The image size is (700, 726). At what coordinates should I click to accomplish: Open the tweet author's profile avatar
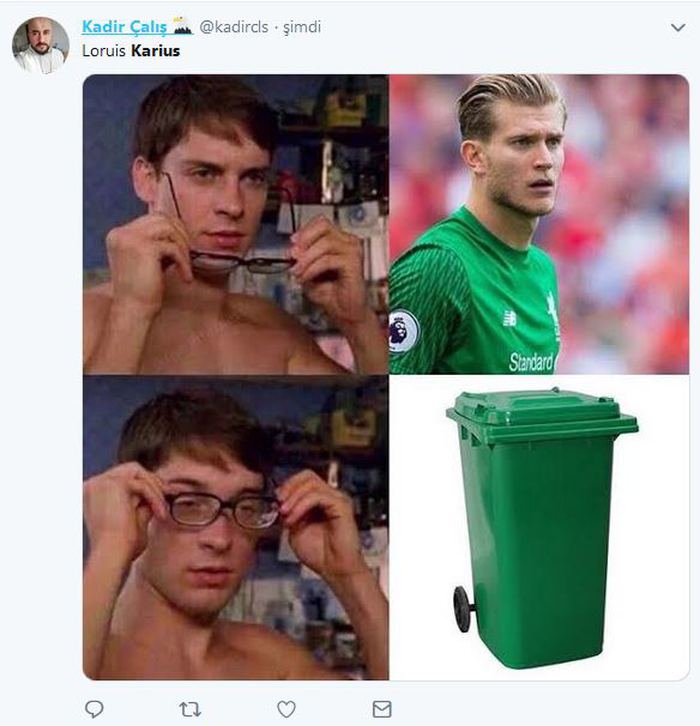(40, 45)
